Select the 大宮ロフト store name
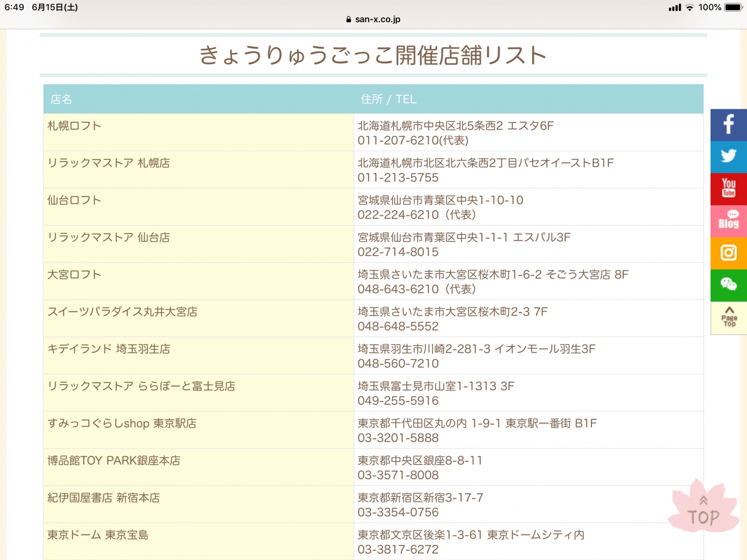The width and height of the screenshot is (747, 560). pos(74,274)
